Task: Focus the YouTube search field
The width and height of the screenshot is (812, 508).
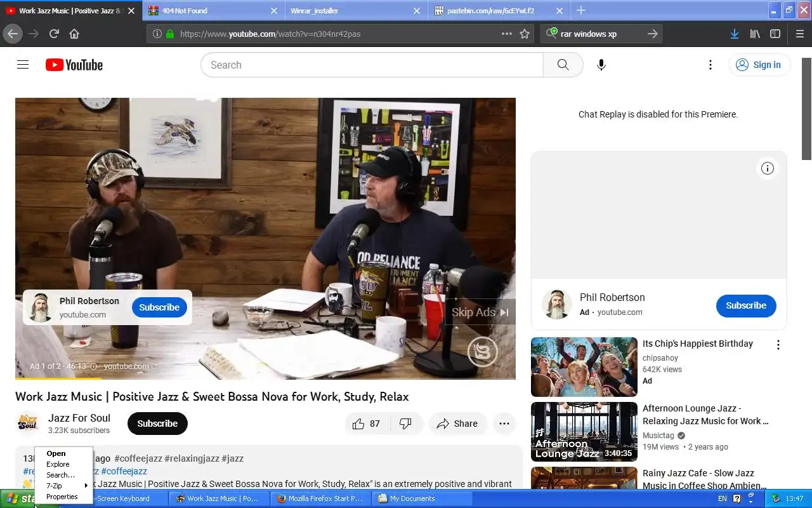Action: click(x=372, y=65)
